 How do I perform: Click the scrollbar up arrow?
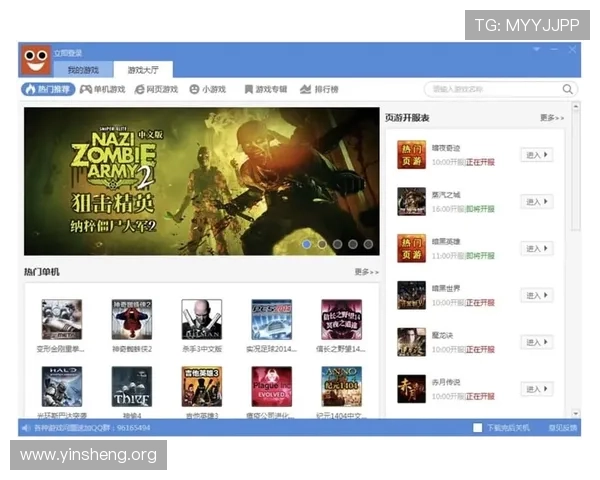pyautogui.click(x=576, y=105)
